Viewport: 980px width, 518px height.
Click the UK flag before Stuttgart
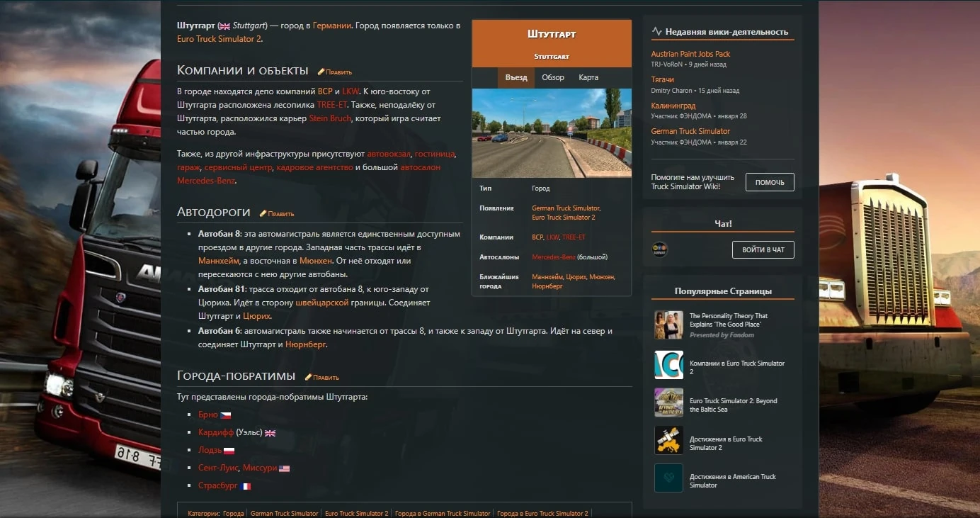pyautogui.click(x=225, y=26)
